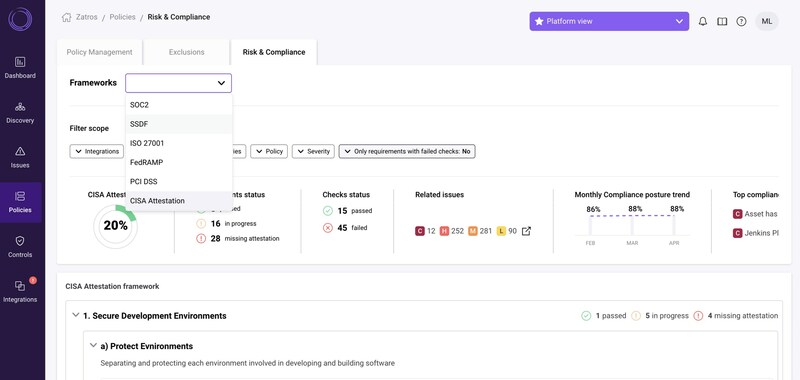Click the 20% compliance progress ring
This screenshot has width=800, height=380.
(x=116, y=226)
